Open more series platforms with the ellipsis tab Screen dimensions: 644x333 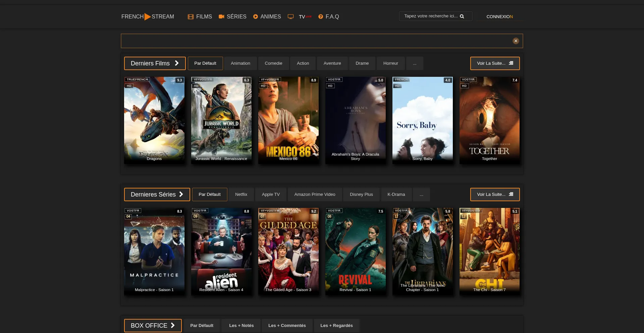pos(421,195)
